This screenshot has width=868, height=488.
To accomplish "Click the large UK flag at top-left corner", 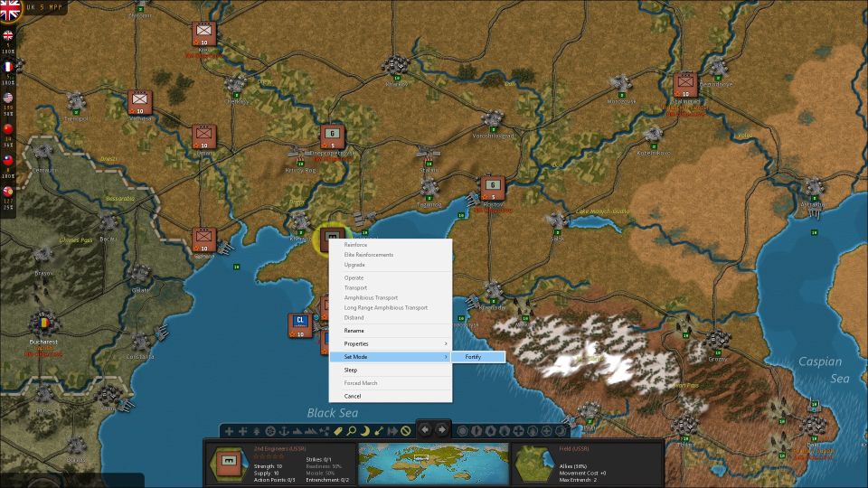I will point(10,10).
